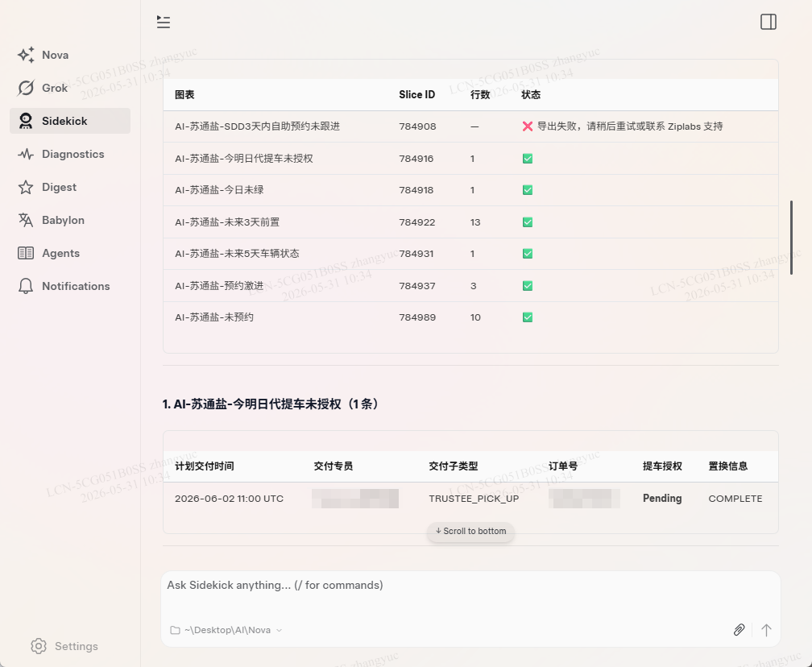Click Slice ID 784918
Image resolution: width=812 pixels, height=667 pixels.
[416, 190]
